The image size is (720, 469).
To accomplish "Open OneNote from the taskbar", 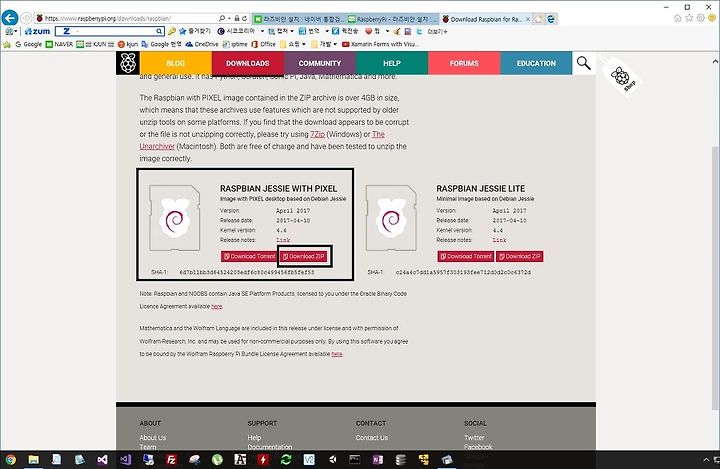I will point(378,459).
